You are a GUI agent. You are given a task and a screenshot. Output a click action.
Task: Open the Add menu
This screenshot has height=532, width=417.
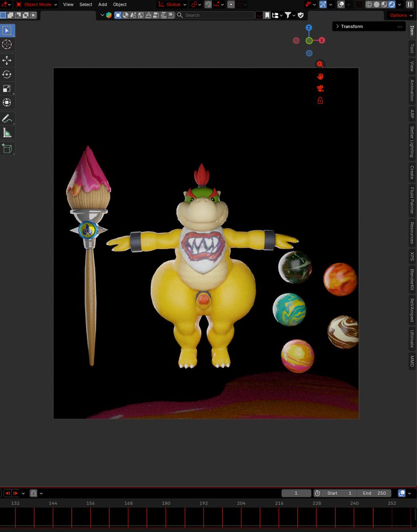pos(102,4)
